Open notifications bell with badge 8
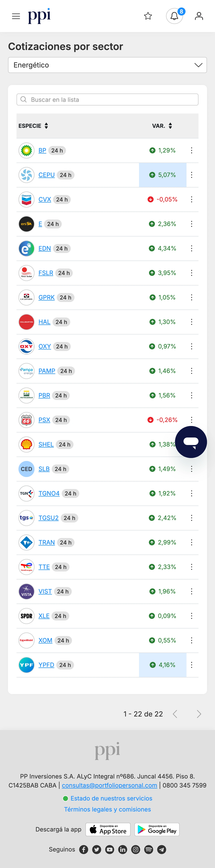This screenshot has width=215, height=868. point(174,16)
